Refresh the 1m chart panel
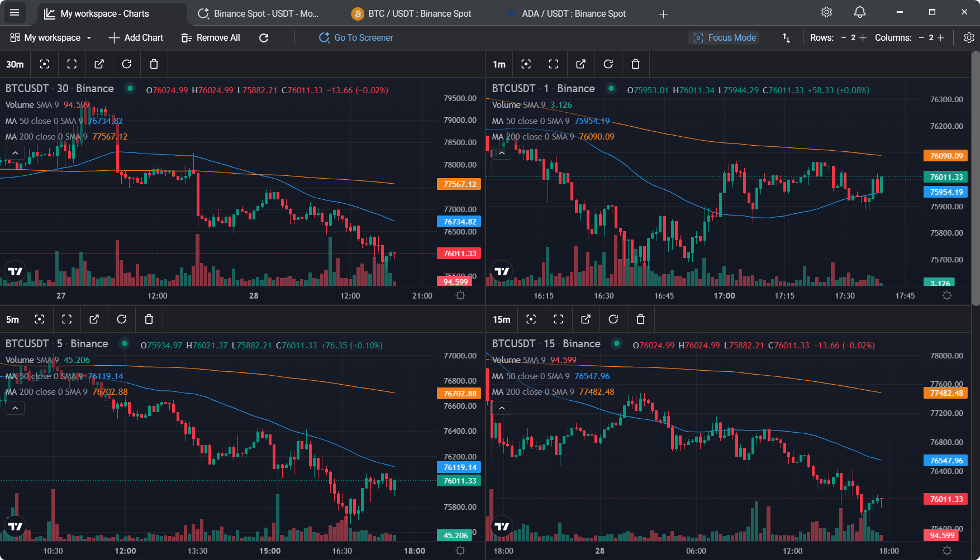The height and width of the screenshot is (560, 980). tap(608, 64)
